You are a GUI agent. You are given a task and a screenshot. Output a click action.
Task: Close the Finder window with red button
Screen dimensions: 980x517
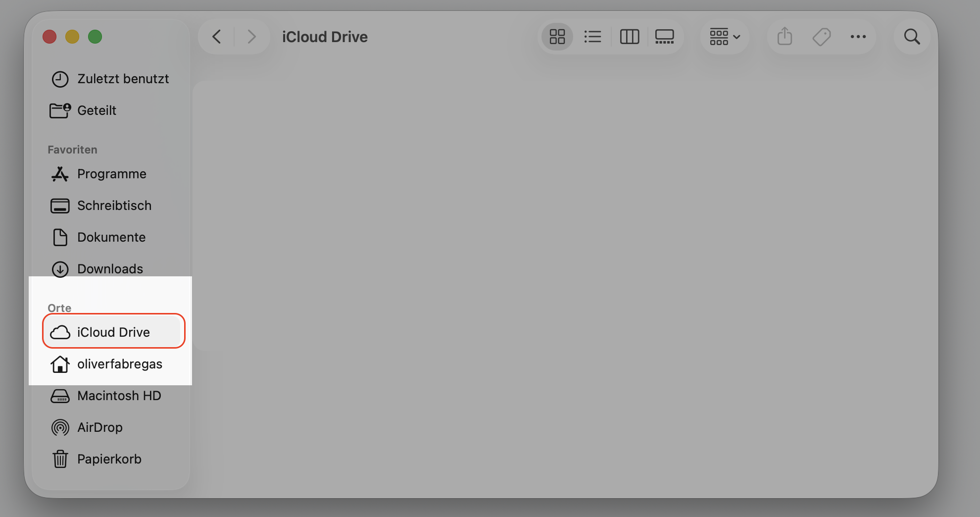[x=49, y=37]
